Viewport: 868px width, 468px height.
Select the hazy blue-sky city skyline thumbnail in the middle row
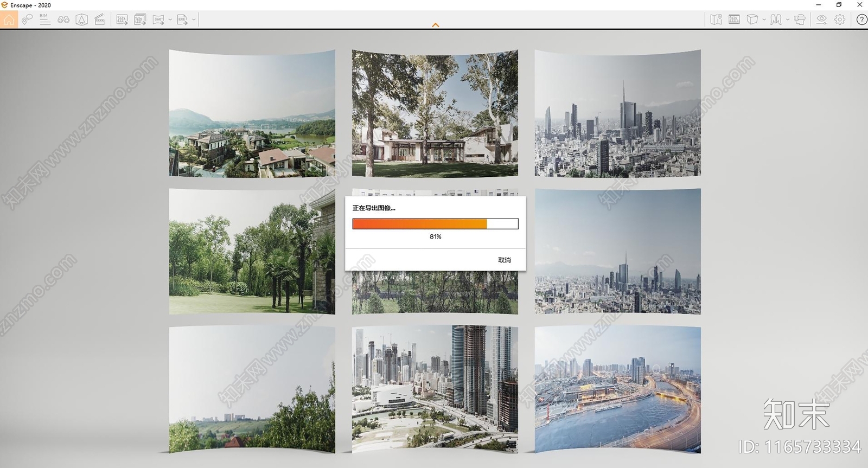618,251
